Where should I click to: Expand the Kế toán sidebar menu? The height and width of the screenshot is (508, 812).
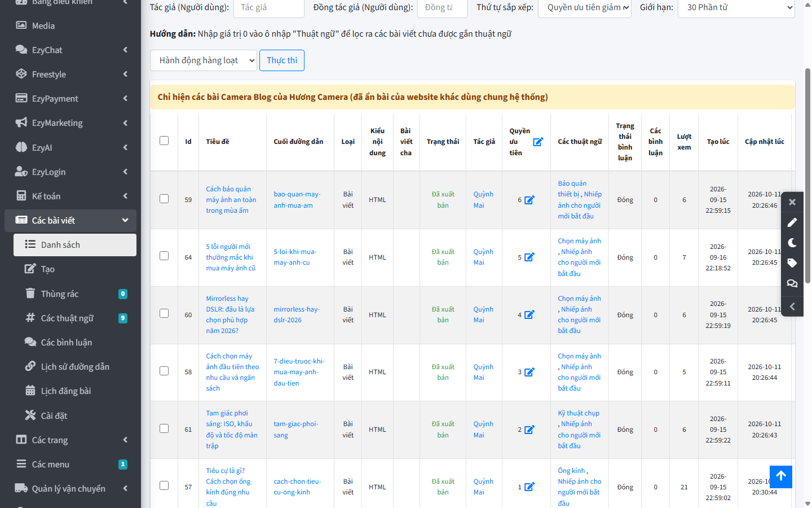[70, 196]
